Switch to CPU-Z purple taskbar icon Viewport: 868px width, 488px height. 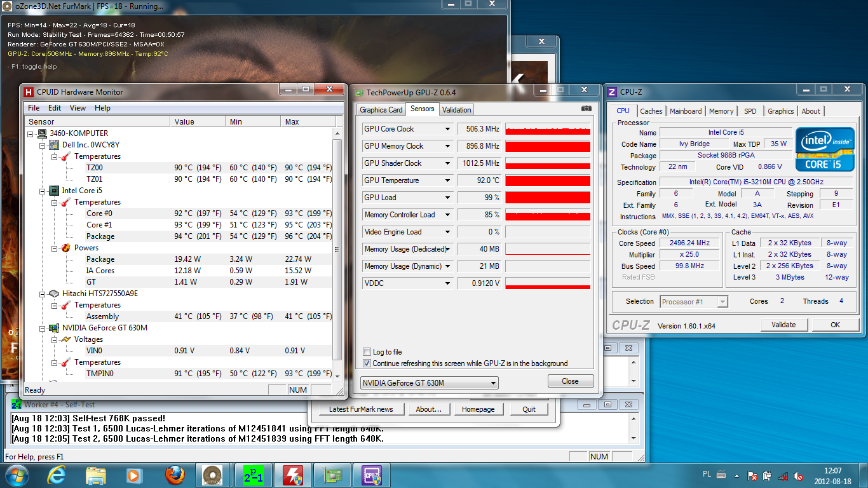(x=371, y=475)
